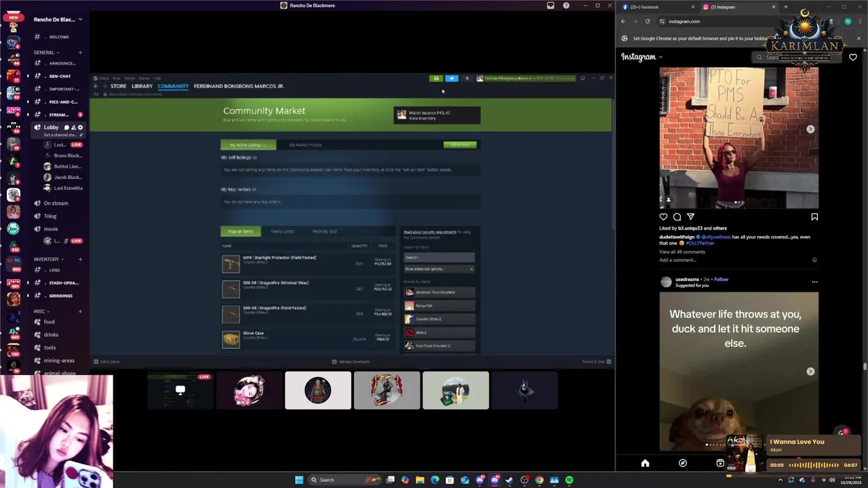868x488 pixels.
Task: Click Add a Game in Steam
Action: coord(106,361)
